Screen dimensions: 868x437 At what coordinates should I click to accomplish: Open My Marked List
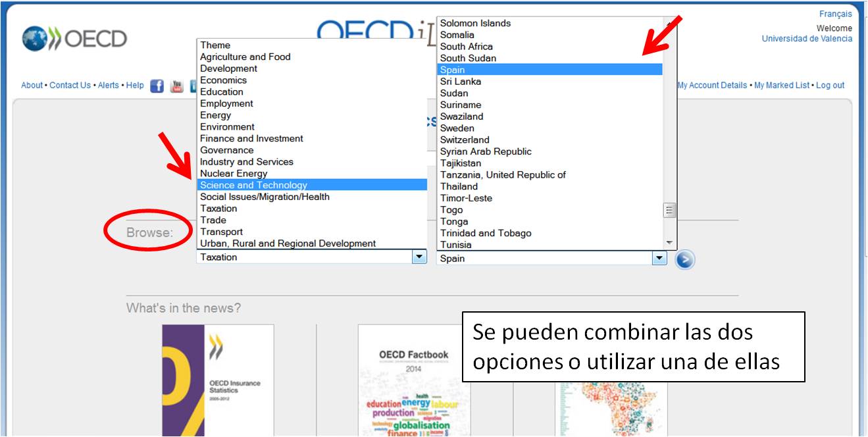[x=782, y=86]
